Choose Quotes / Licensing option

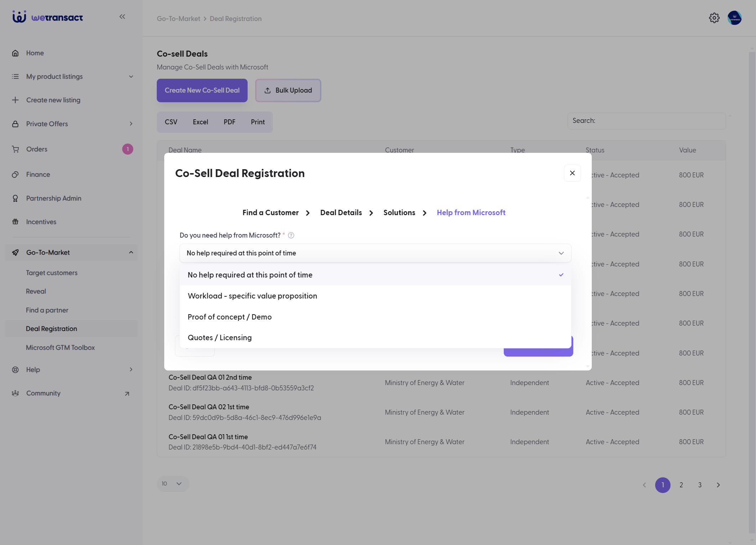point(376,338)
